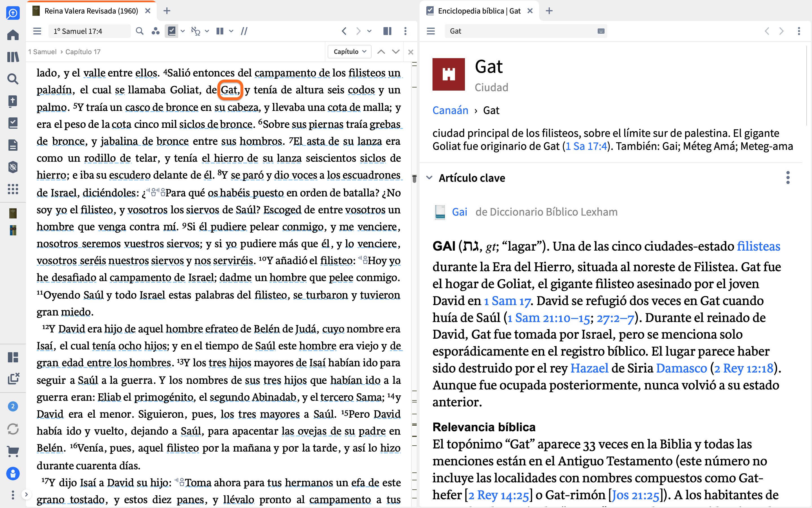Add a new tab in Enciclopedia panel
Screen dimensions: 812x508
pos(549,11)
